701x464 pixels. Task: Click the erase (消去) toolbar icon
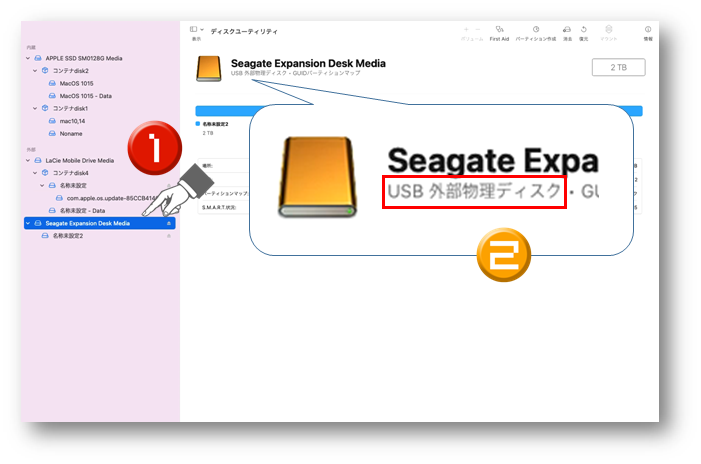click(x=567, y=30)
